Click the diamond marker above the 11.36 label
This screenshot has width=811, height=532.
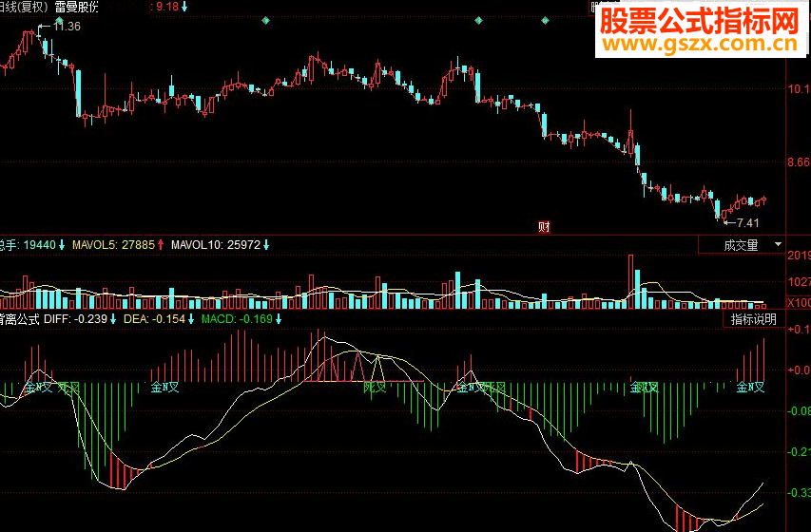click(x=60, y=20)
